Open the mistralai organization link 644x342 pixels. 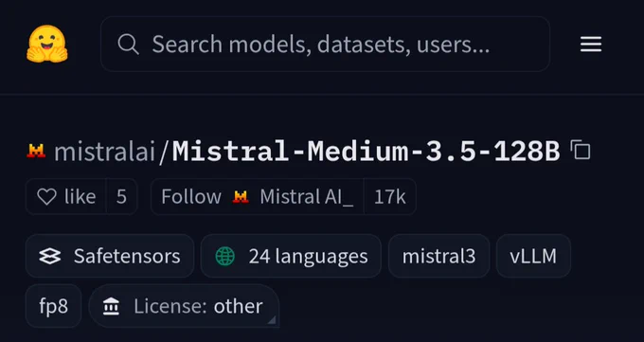pyautogui.click(x=105, y=152)
